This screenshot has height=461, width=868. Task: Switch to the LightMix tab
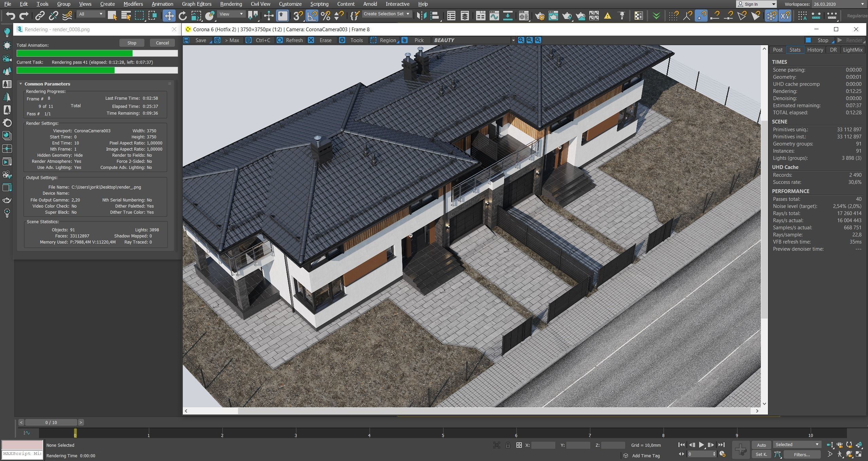pos(852,50)
